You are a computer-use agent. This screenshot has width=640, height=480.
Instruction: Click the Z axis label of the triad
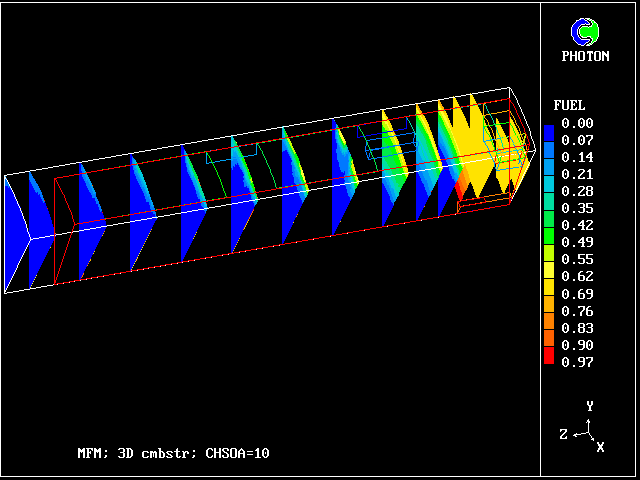click(564, 434)
